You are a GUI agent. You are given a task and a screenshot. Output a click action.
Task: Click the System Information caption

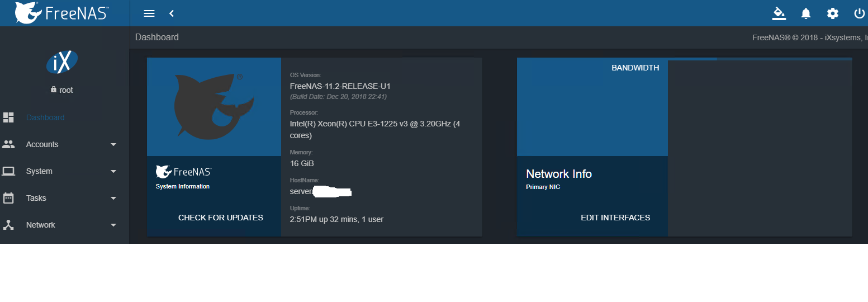[183, 186]
